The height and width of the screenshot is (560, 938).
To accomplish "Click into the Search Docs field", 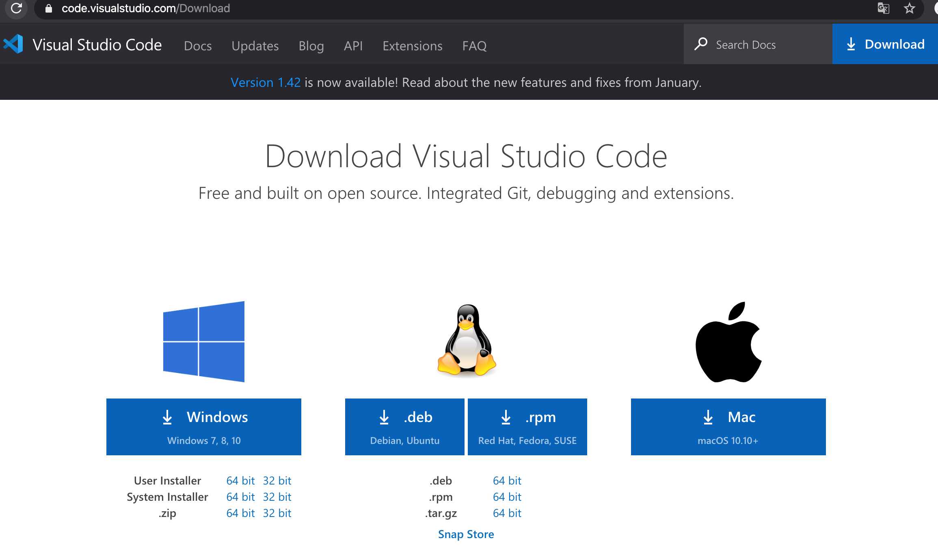I will [x=758, y=44].
